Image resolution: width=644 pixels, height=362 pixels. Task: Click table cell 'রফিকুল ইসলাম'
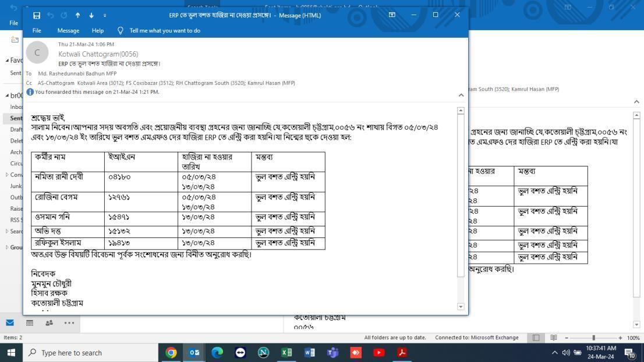point(68,243)
